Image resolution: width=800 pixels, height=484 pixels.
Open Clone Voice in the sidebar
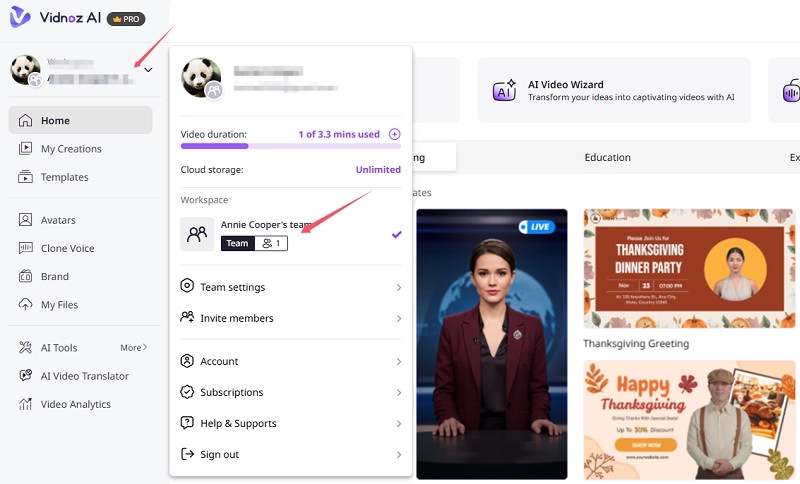pos(67,248)
